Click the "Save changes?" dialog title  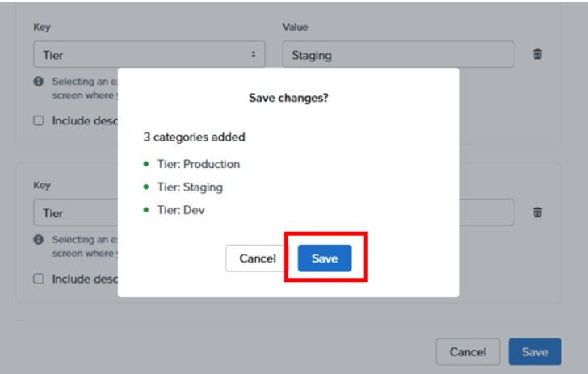(x=288, y=98)
